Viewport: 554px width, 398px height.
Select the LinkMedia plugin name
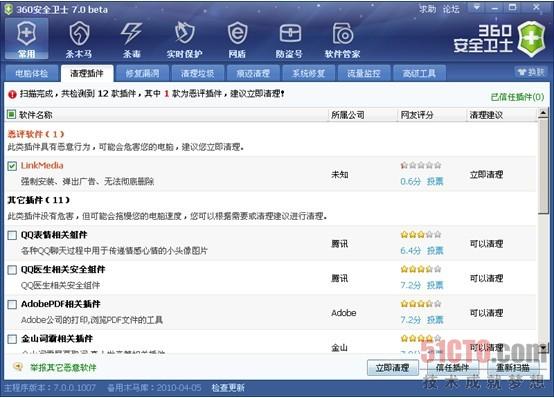click(x=42, y=165)
